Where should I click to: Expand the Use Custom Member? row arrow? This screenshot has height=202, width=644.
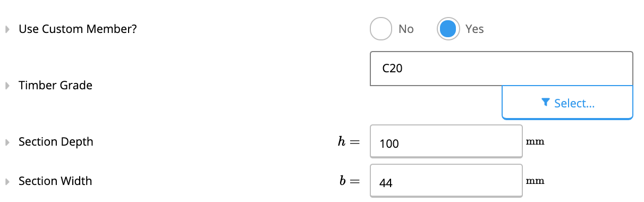(x=7, y=29)
